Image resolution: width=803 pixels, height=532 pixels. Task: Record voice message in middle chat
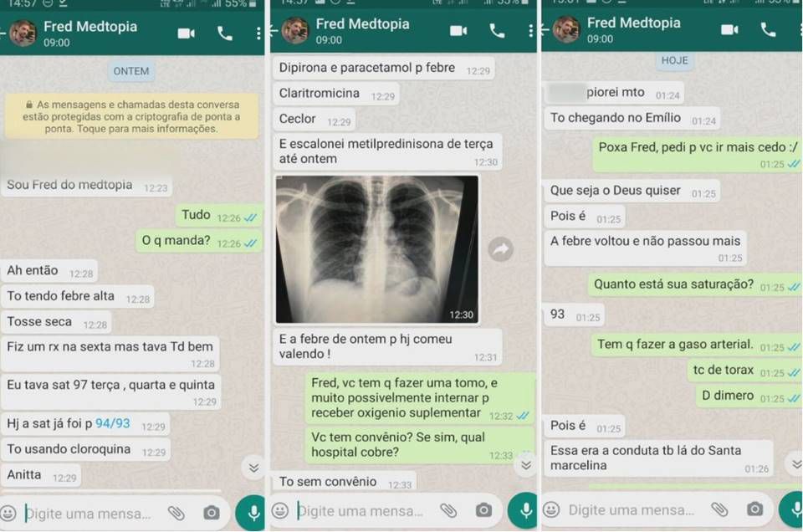pos(524,510)
